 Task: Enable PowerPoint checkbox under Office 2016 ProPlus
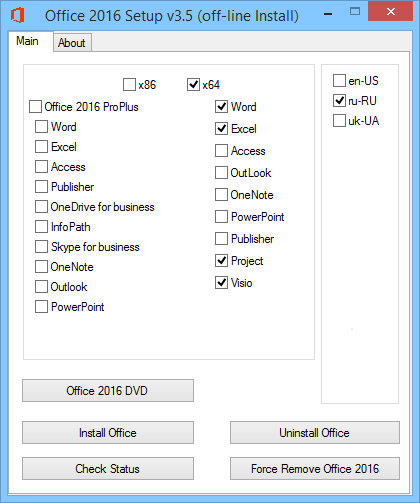[x=41, y=307]
